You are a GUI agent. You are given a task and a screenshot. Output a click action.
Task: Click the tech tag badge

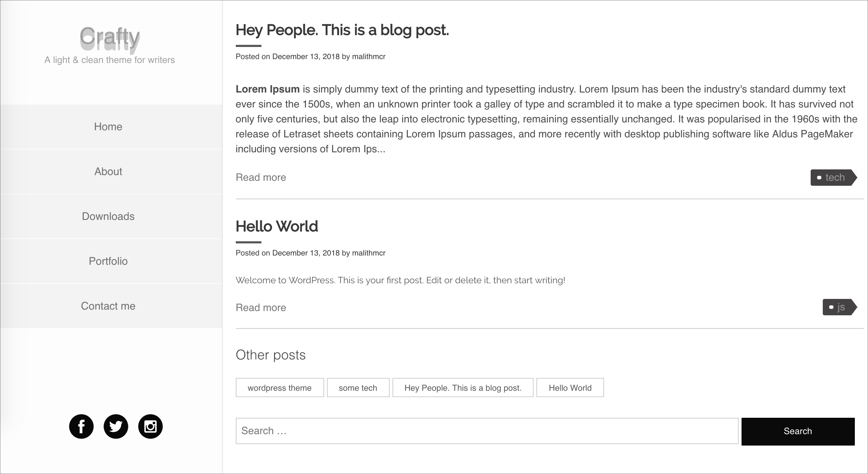[833, 178]
